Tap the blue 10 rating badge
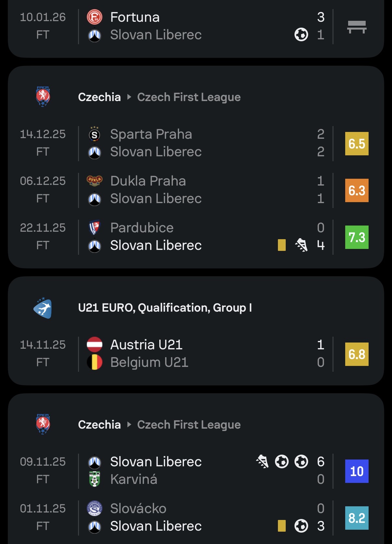The width and height of the screenshot is (392, 544). click(357, 471)
